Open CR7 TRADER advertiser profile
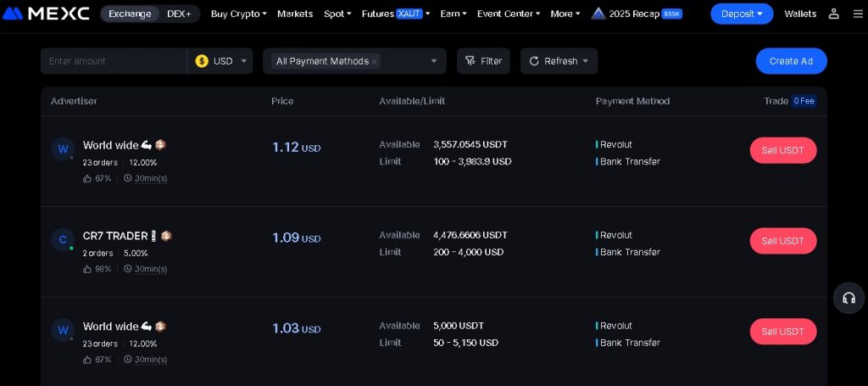 pos(115,236)
